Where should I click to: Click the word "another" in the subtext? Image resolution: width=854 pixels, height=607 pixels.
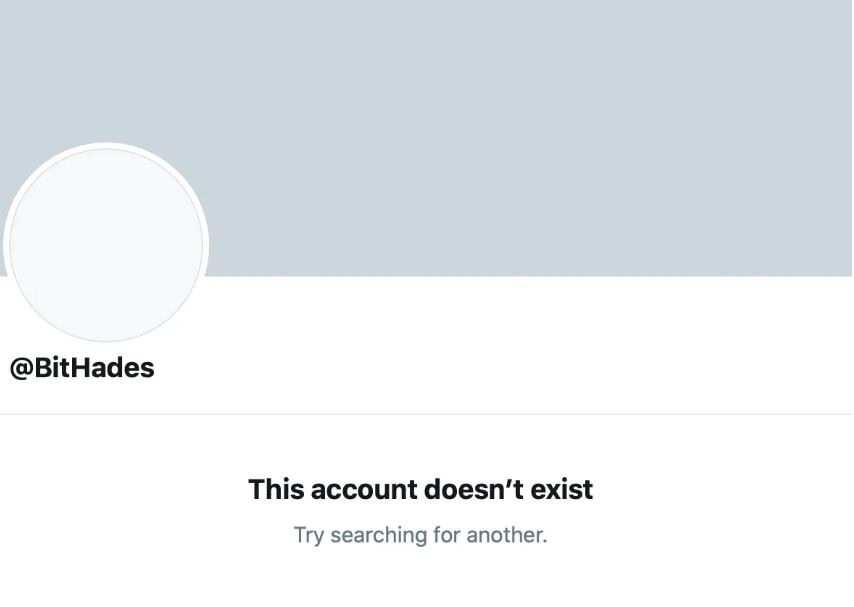504,535
